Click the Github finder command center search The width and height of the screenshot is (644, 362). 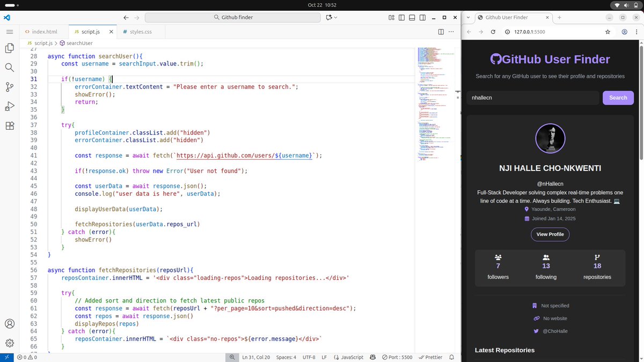point(233,17)
